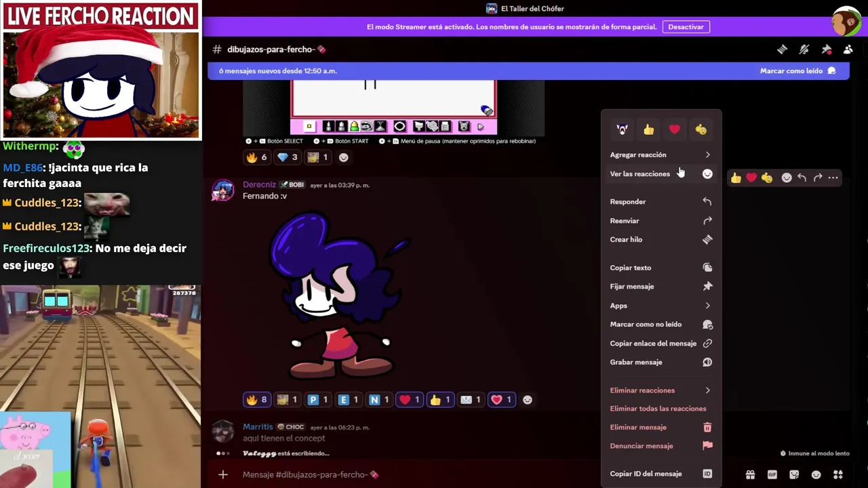This screenshot has width=868, height=488.
Task: Click the thumbs-up smiley quick reaction in context menu
Action: click(701, 129)
